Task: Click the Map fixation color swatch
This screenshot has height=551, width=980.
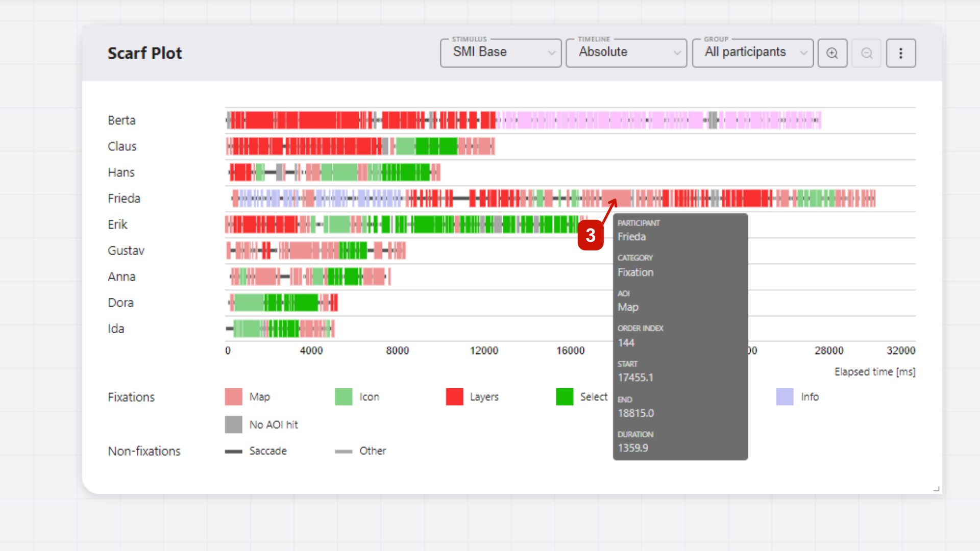Action: pyautogui.click(x=233, y=396)
